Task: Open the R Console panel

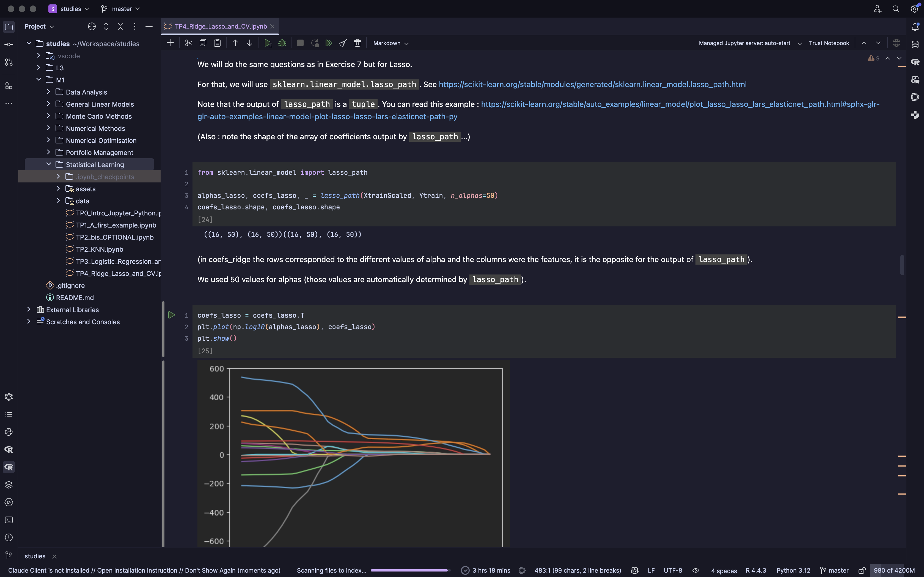Action: click(9, 450)
